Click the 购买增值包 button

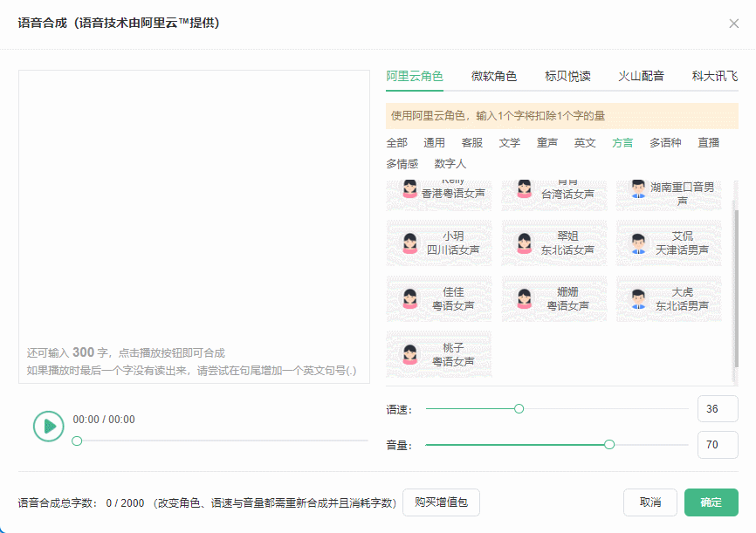click(x=441, y=502)
